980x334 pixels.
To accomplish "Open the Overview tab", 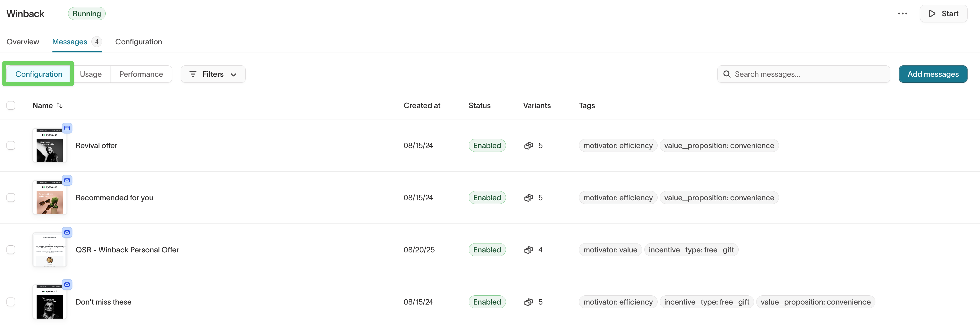I will pyautogui.click(x=22, y=42).
